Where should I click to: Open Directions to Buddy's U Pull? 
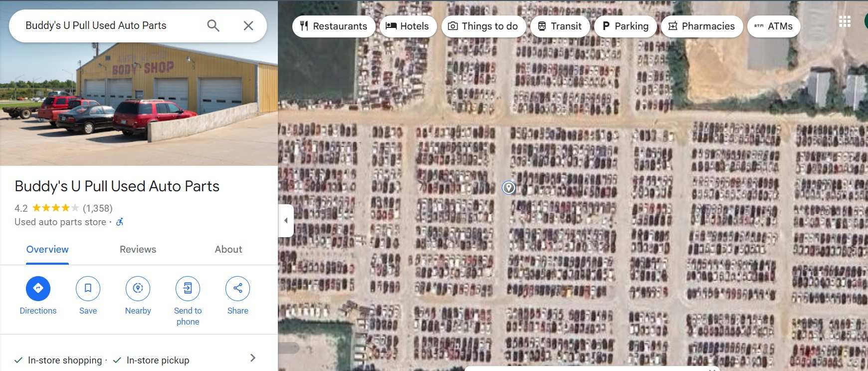pyautogui.click(x=38, y=288)
